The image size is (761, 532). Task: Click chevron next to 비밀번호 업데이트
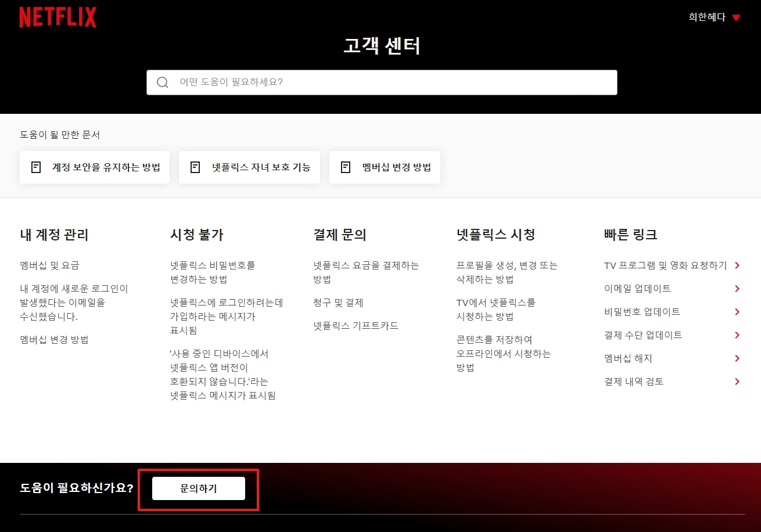(x=737, y=312)
